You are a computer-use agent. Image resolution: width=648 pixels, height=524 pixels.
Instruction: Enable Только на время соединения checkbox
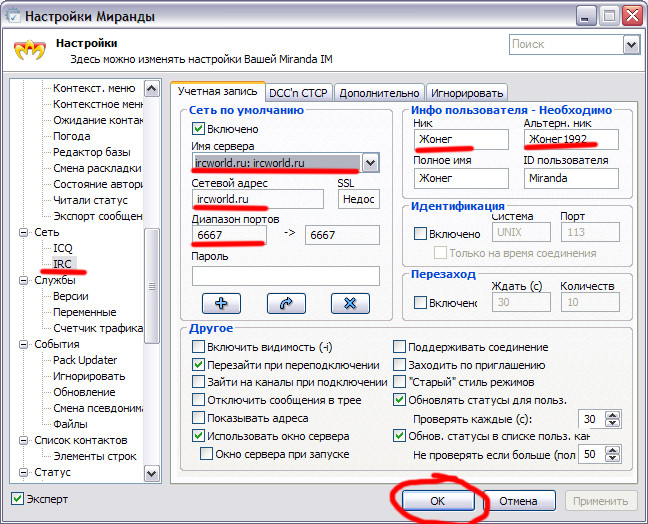click(440, 252)
